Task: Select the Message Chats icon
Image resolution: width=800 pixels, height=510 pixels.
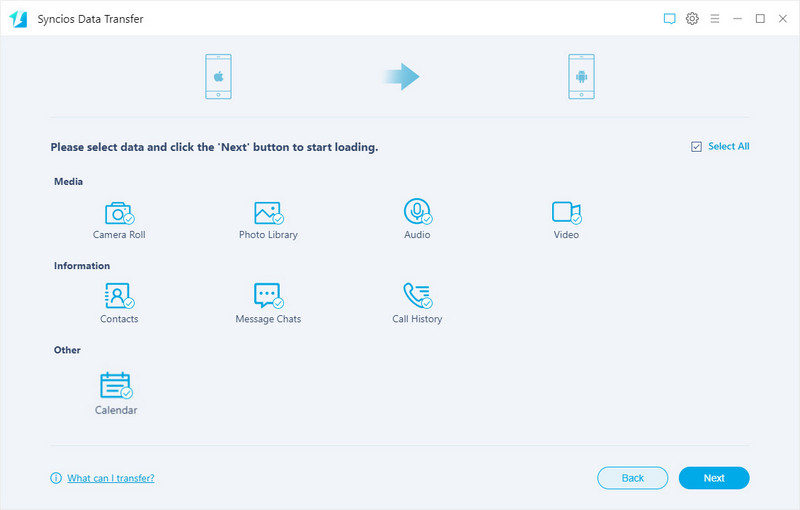Action: (267, 296)
